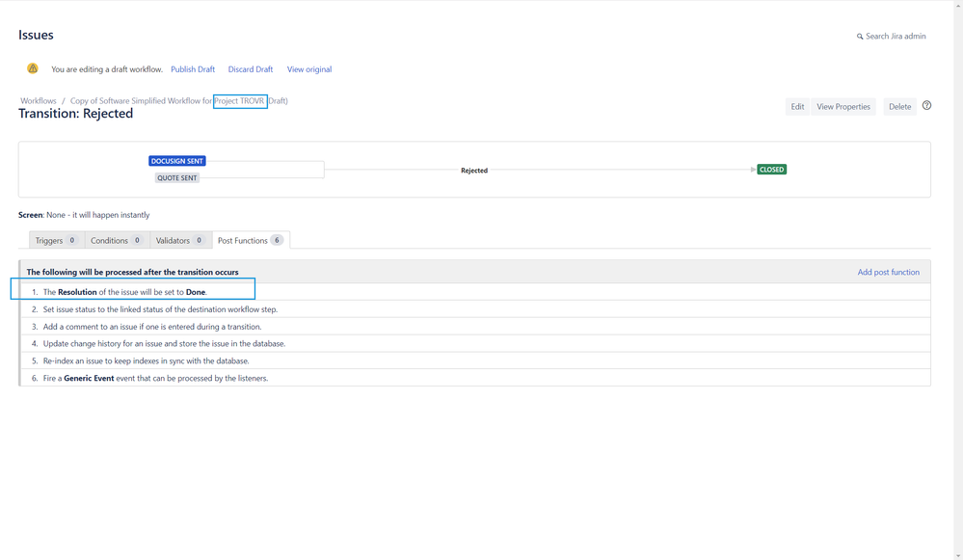Open View original workflow link
This screenshot has height=560, width=963.
point(309,69)
